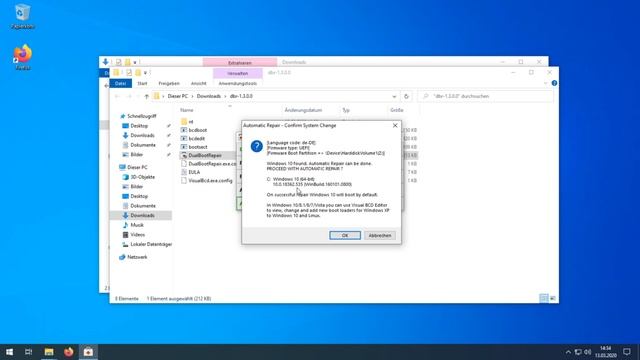640x360 pixels.
Task: Open the Datei tab in dbr-1.3.0.0 window
Action: (120, 84)
